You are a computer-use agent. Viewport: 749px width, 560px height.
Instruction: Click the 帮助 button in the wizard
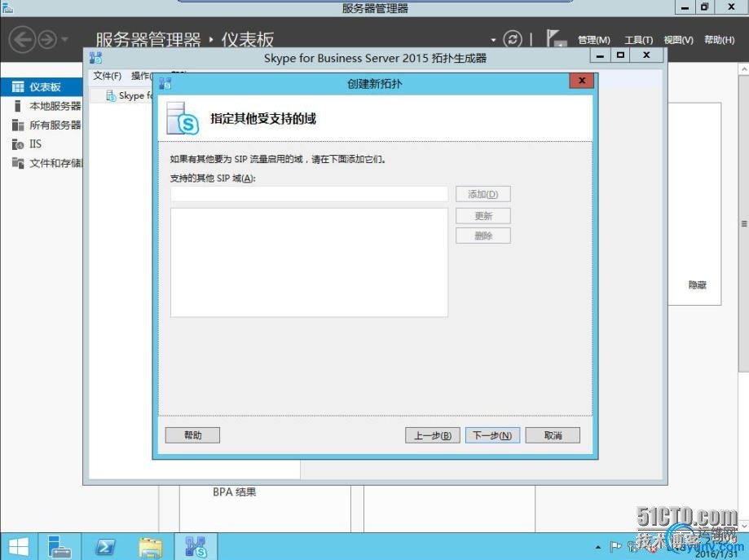(x=192, y=435)
